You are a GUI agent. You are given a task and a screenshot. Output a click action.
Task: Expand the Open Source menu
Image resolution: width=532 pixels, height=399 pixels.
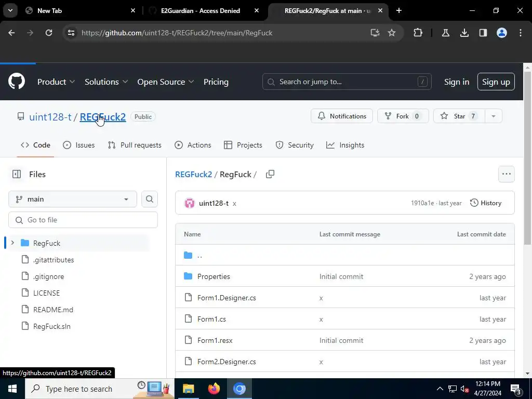point(166,82)
